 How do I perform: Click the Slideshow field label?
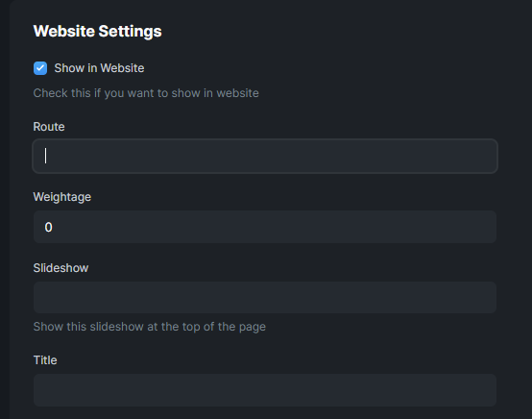[x=60, y=268]
